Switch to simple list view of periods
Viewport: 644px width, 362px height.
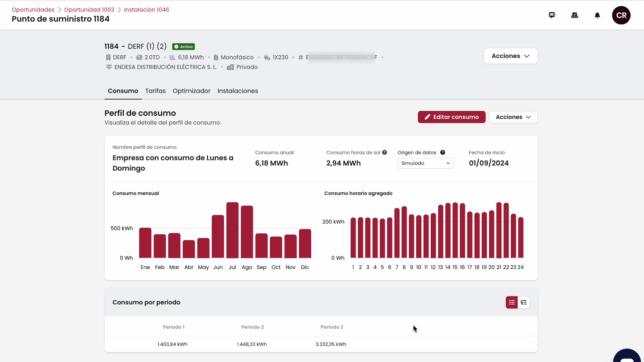(x=512, y=302)
